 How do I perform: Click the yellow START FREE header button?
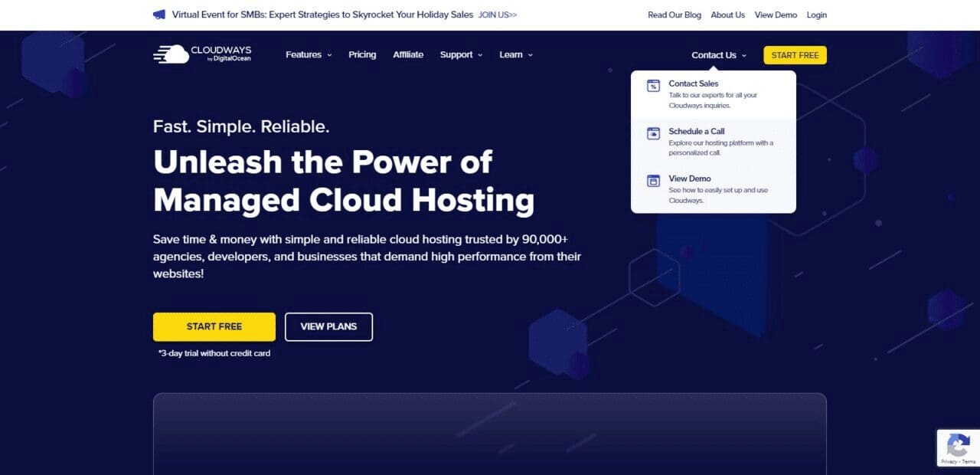(x=795, y=55)
